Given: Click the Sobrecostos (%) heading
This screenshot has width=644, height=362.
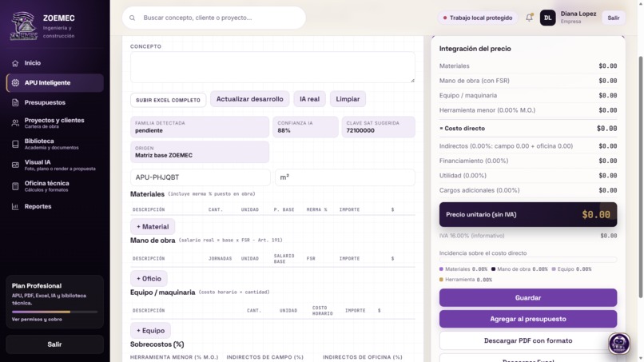Looking at the screenshot, I should pyautogui.click(x=157, y=344).
